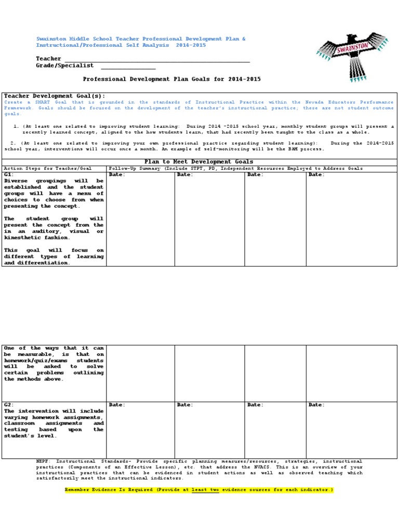Screen dimensions: 399x532
Task: Click the blue 'Create a SMART Goal' instructions
Action: (199, 108)
